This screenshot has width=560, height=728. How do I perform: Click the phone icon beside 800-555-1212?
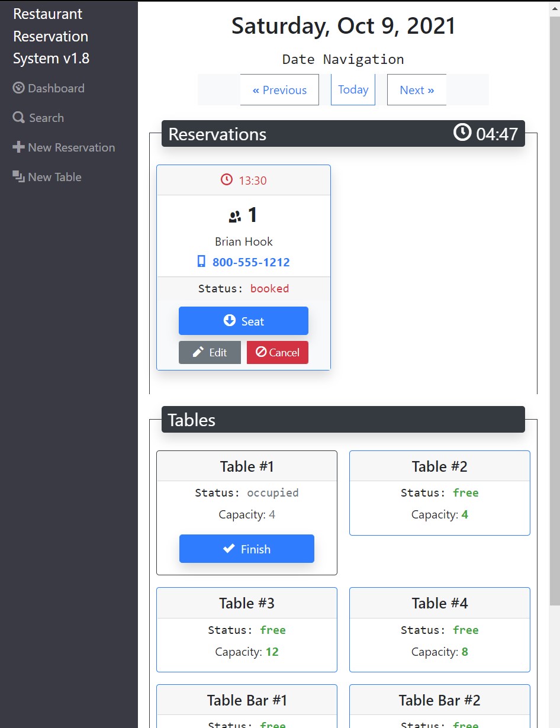[201, 262]
